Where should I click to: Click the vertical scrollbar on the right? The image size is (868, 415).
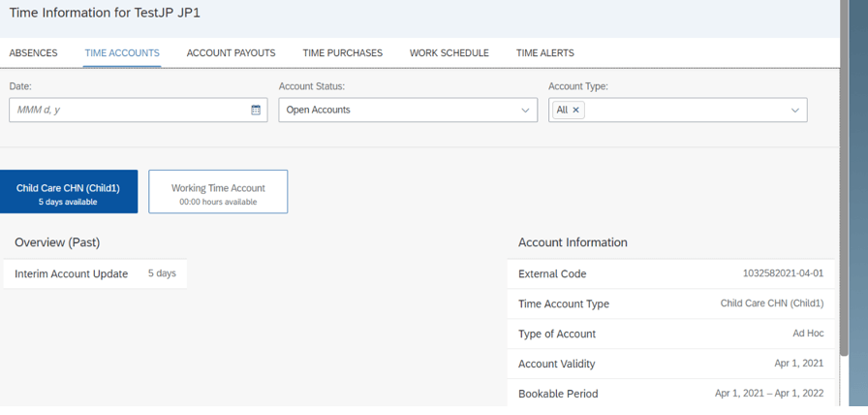point(844,177)
